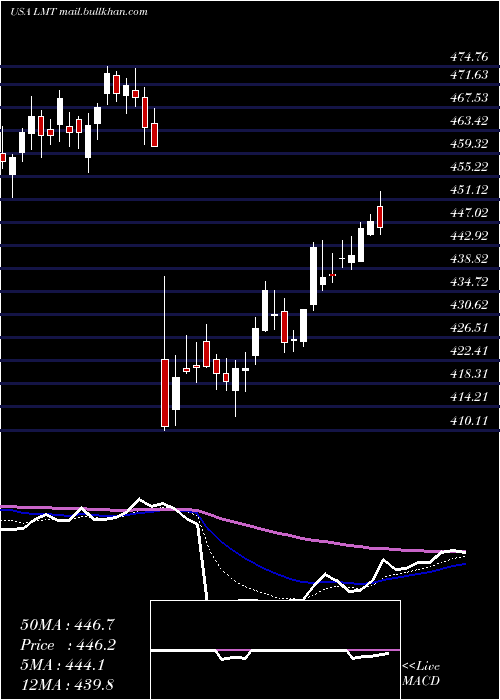Click the 12MA : 439.8 value
The image size is (500, 700).
(x=69, y=685)
